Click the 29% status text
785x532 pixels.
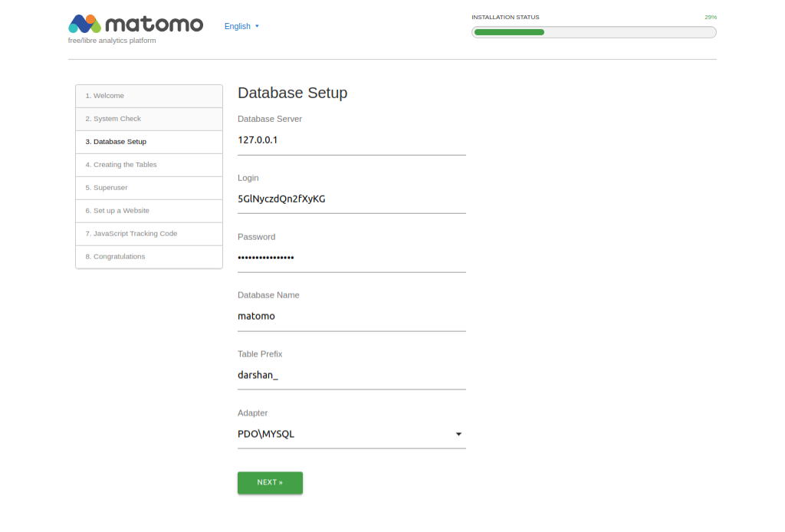(711, 17)
